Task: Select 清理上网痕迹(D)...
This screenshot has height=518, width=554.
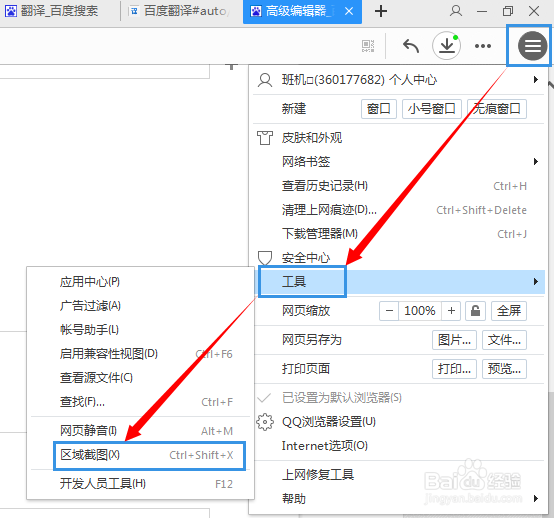Action: [x=399, y=210]
